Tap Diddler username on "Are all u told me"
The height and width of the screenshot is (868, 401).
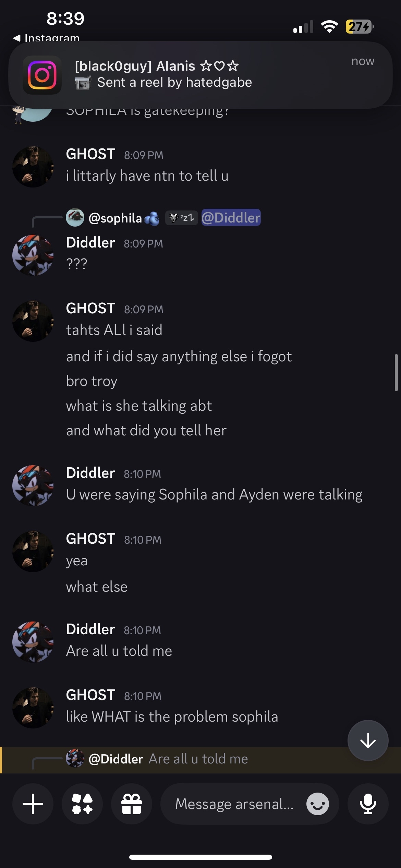point(90,629)
